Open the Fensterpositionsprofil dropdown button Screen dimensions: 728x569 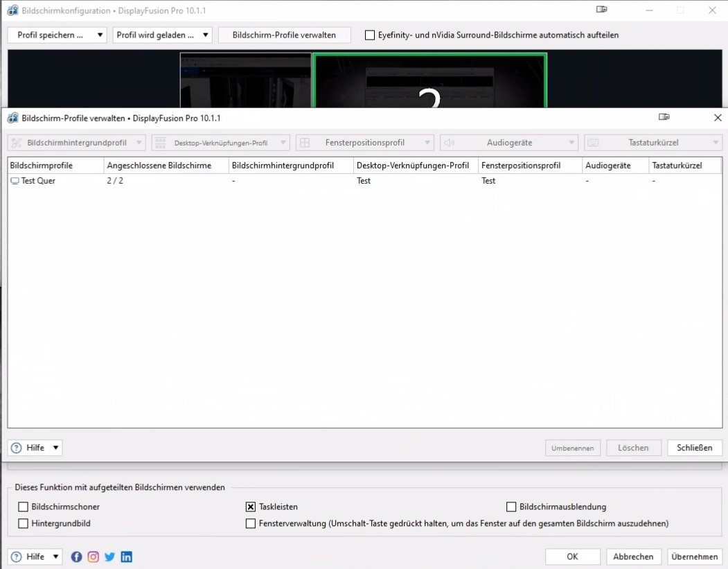365,143
